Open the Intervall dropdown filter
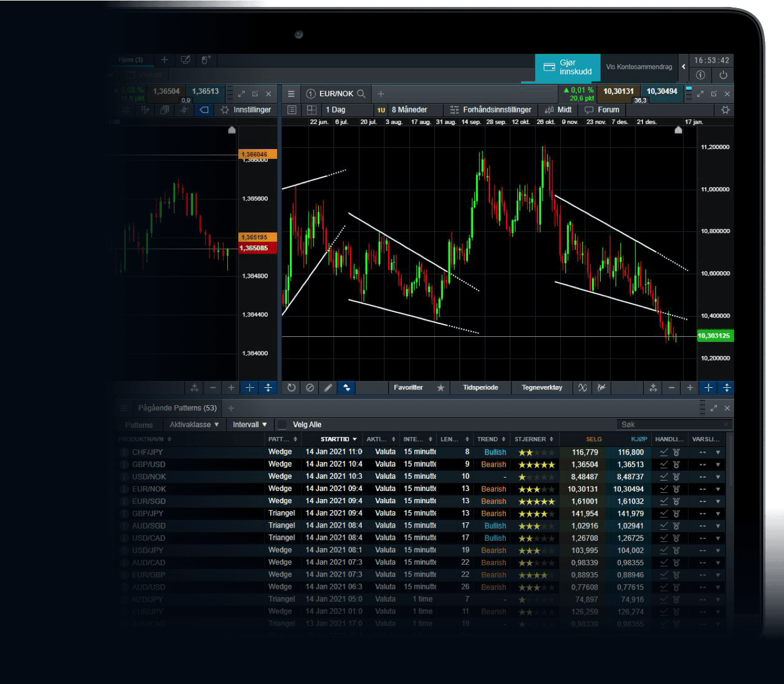784x684 pixels. click(250, 425)
